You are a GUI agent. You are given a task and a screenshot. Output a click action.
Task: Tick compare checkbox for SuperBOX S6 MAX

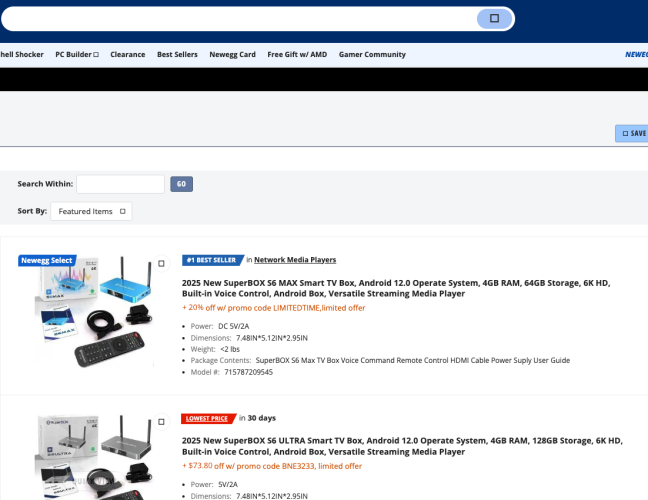click(161, 264)
